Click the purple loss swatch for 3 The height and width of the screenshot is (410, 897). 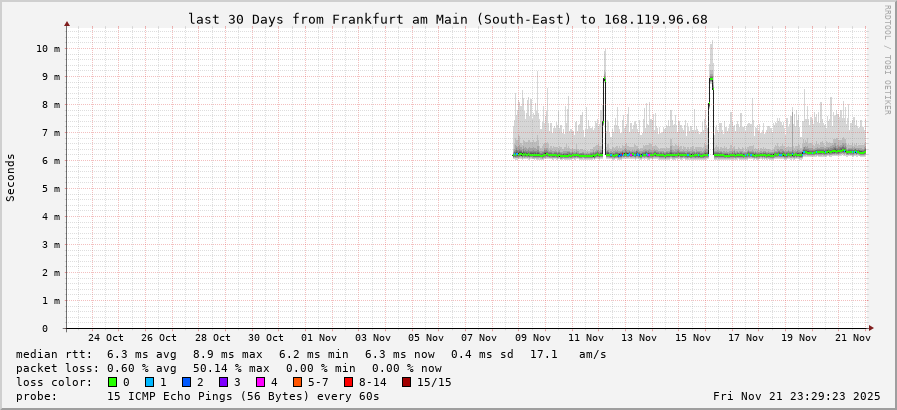coord(223,382)
